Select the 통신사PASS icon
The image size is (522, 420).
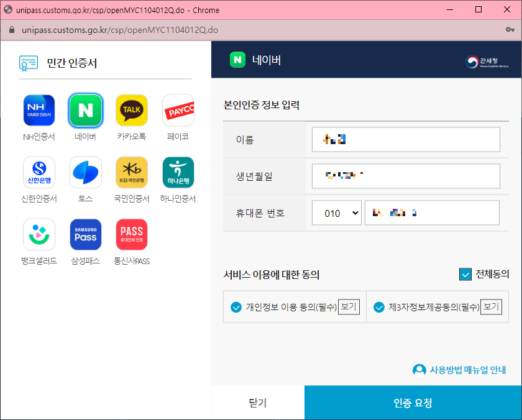[x=132, y=234]
